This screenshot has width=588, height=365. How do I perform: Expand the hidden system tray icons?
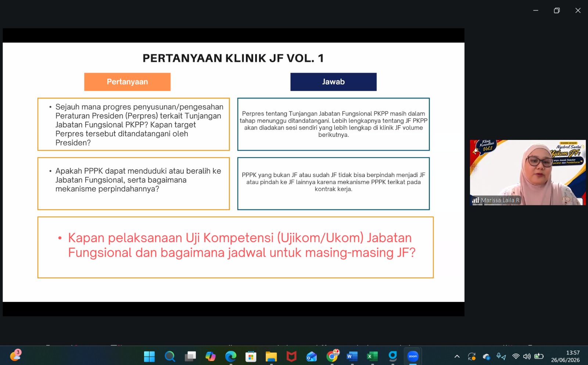click(457, 356)
